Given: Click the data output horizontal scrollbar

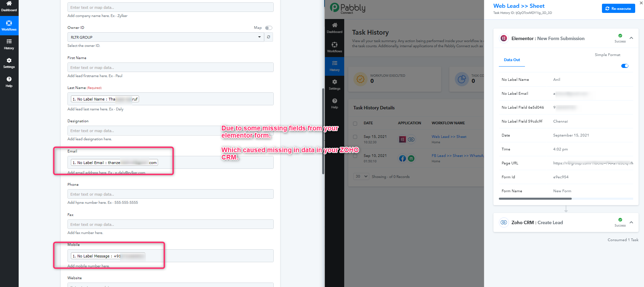Looking at the screenshot, I should pyautogui.click(x=535, y=199).
